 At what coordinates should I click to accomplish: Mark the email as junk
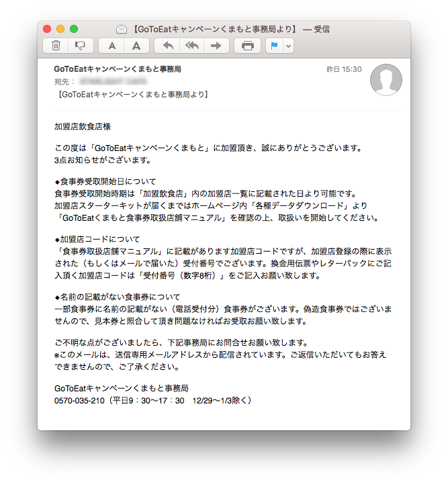click(x=80, y=46)
